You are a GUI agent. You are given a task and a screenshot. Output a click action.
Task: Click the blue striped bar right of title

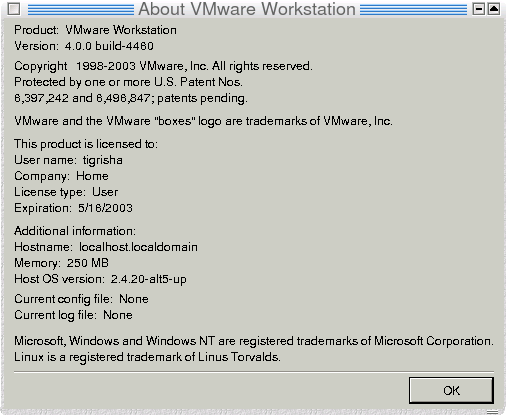[x=413, y=10]
